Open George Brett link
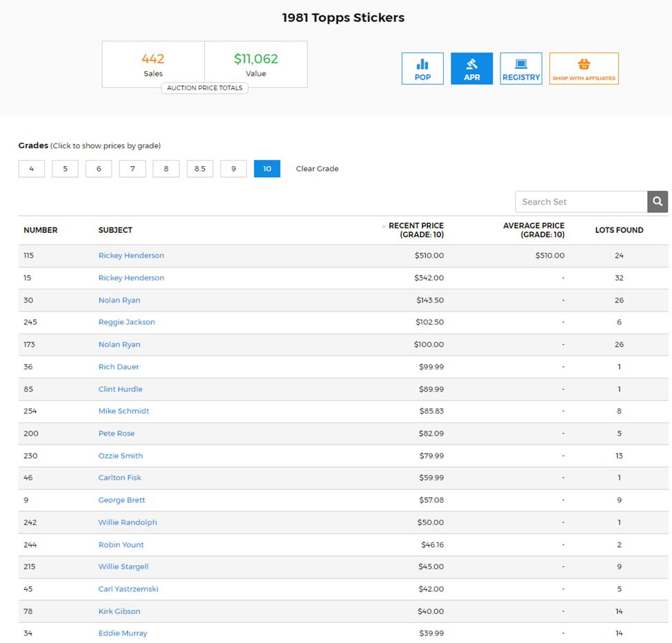This screenshot has width=672, height=643. click(x=122, y=500)
